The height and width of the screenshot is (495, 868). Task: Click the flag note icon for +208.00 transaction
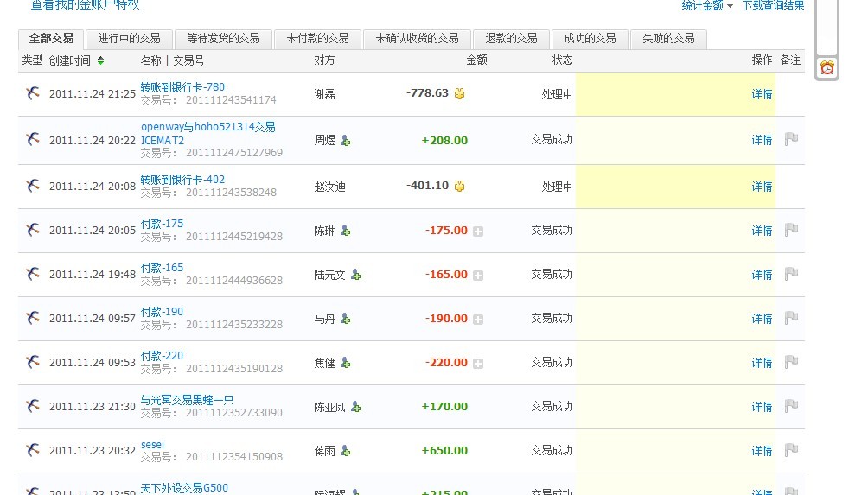790,139
